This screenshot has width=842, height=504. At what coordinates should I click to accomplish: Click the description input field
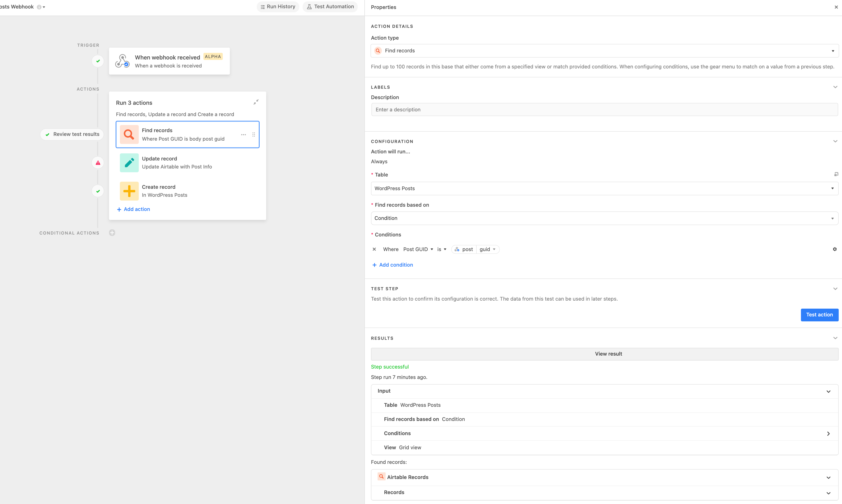tap(605, 110)
